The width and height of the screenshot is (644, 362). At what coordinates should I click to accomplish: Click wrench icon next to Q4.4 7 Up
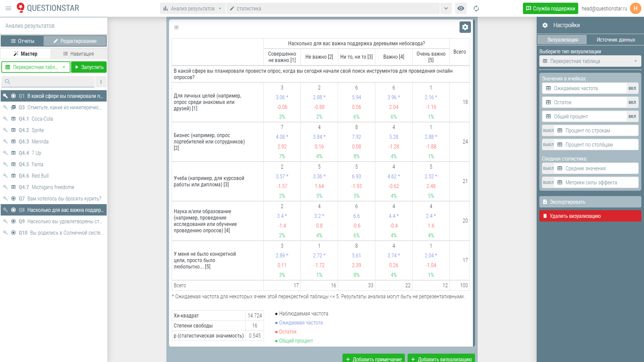pyautogui.click(x=5, y=153)
